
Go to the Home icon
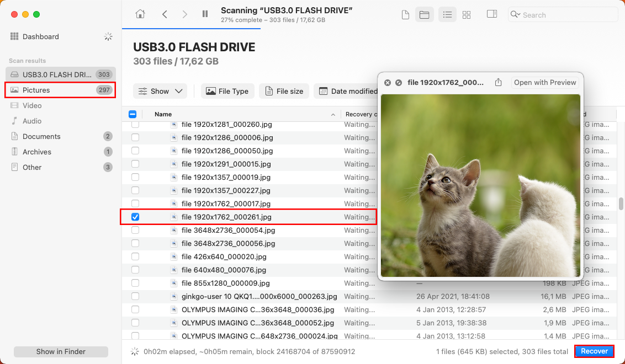(140, 14)
